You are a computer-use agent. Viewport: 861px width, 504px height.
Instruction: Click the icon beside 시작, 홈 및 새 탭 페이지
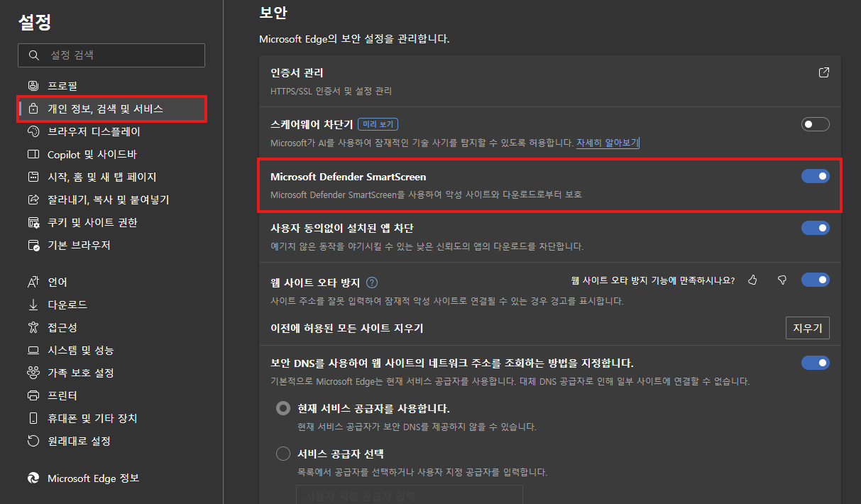(x=33, y=177)
